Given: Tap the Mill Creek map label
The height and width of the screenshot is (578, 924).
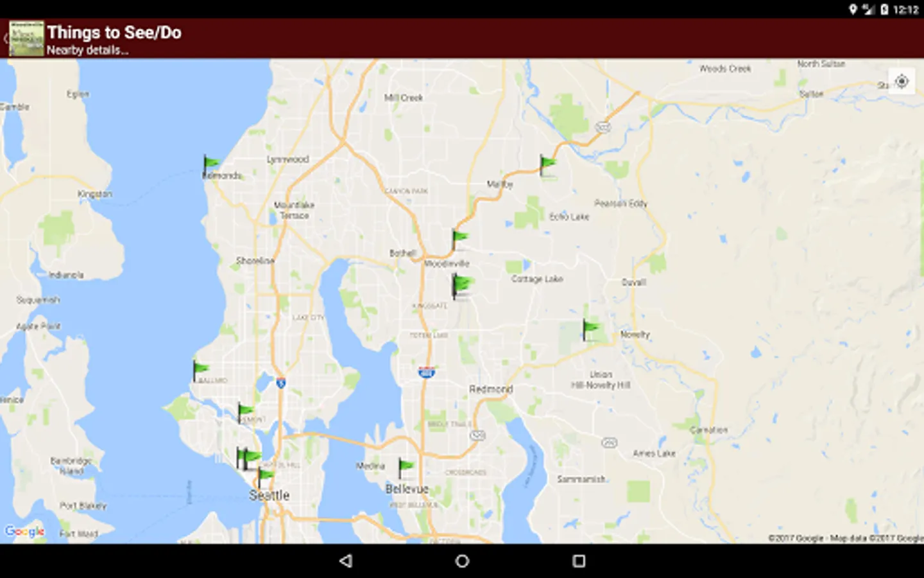Looking at the screenshot, I should pos(404,98).
